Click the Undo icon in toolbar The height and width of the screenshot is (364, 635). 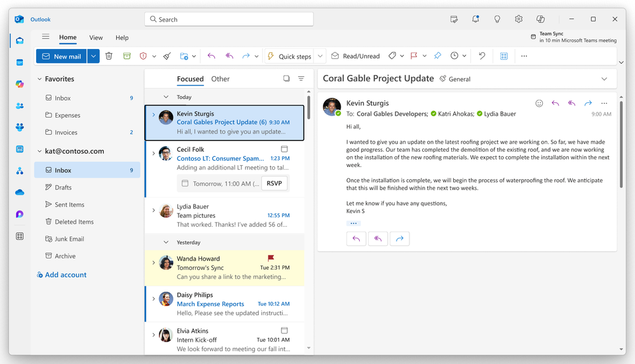[482, 56]
